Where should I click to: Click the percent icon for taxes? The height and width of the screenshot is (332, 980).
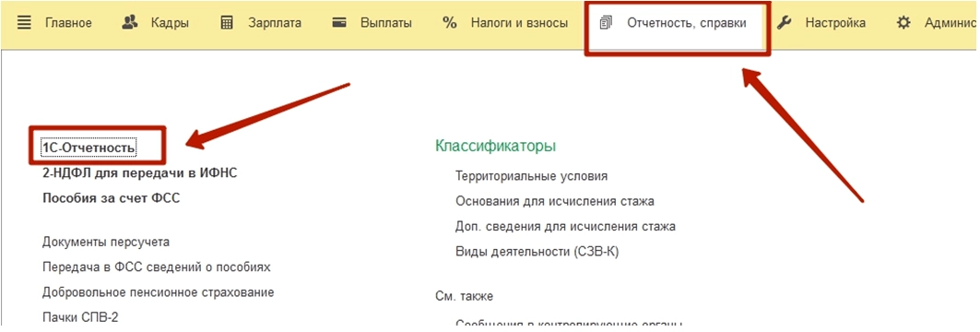pos(449,23)
